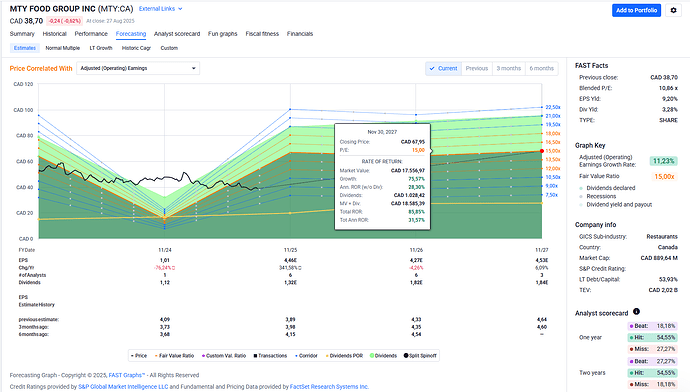This screenshot has height=392, width=690.
Task: Click the 11,23% earnings growth rate badge
Action: [664, 161]
